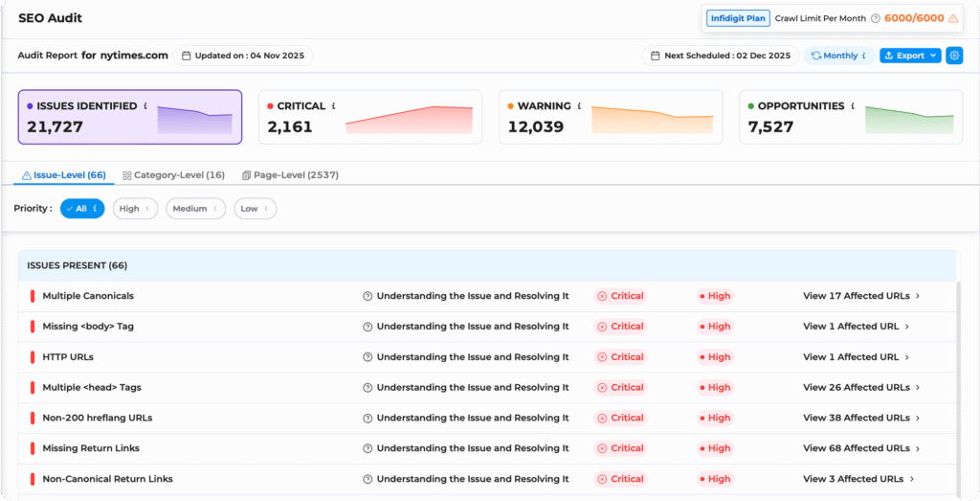This screenshot has width=980, height=501.
Task: Click the crawl limit warning triangle icon
Action: pos(952,18)
